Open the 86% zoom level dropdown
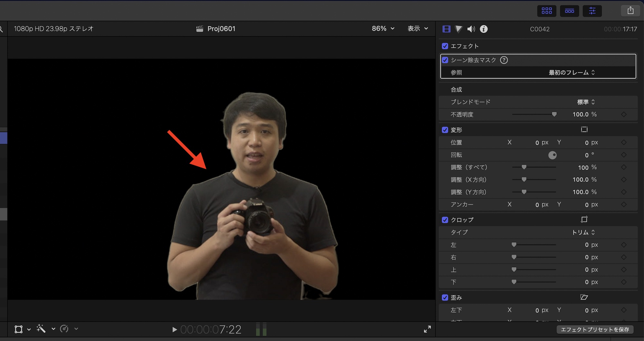The width and height of the screenshot is (644, 341). pos(383,29)
